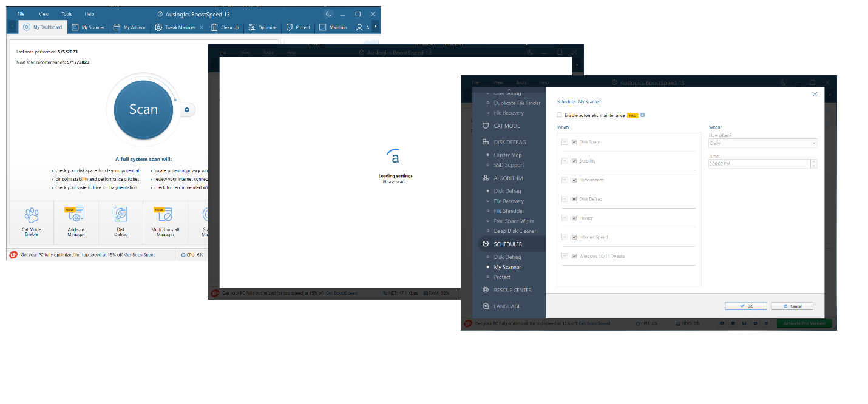868x404 pixels.
Task: Switch to the My Scanner tab
Action: click(x=87, y=27)
